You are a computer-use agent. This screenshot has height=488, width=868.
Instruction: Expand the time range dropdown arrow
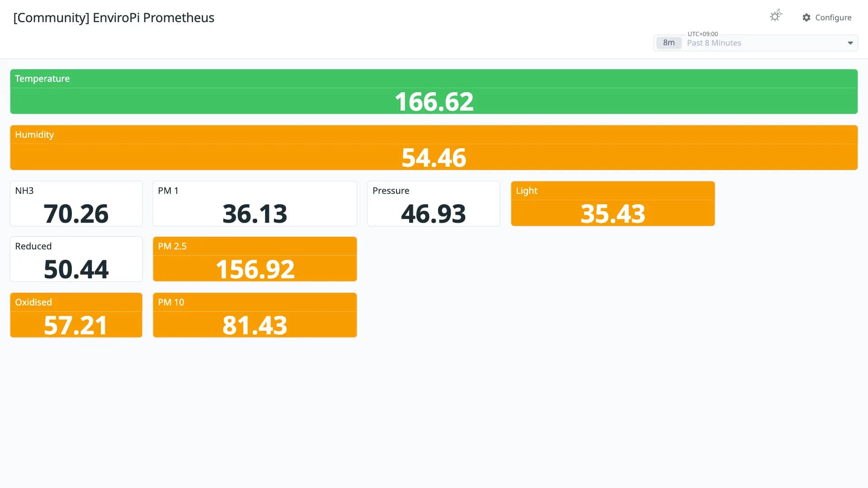[x=850, y=43]
